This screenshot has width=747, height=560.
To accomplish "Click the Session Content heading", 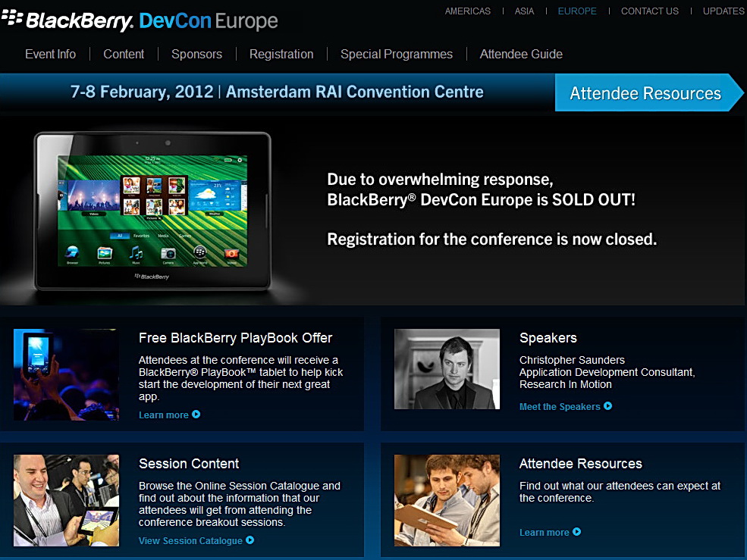I will click(x=189, y=463).
